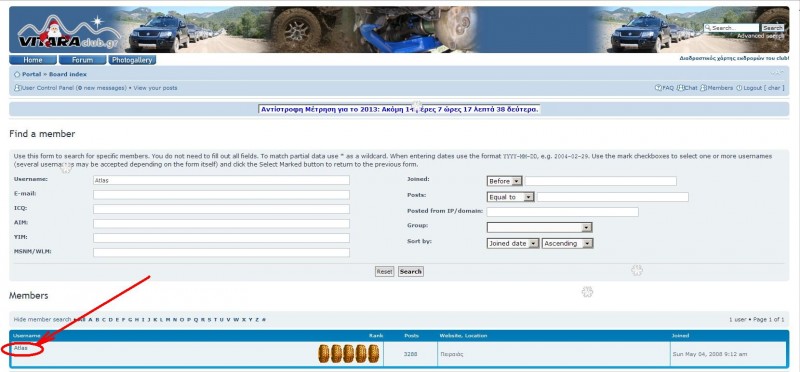Image resolution: width=800 pixels, height=372 pixels.
Task: Open the Posts 'Equal to' dropdown
Action: (x=510, y=197)
